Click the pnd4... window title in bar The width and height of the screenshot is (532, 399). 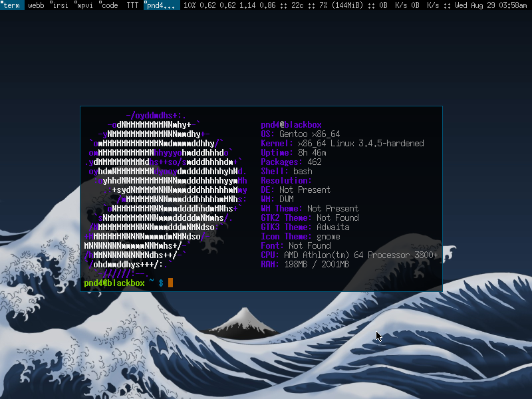(162, 5)
